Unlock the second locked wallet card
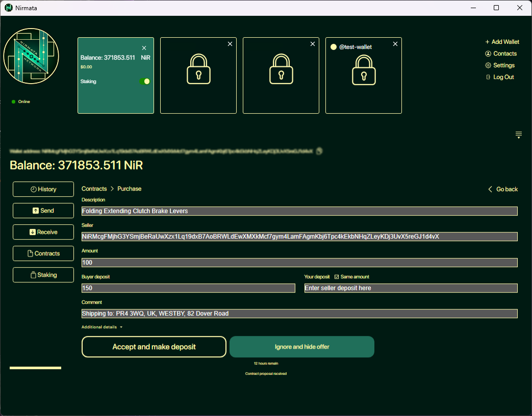Viewport: 532px width, 416px height. (x=281, y=69)
